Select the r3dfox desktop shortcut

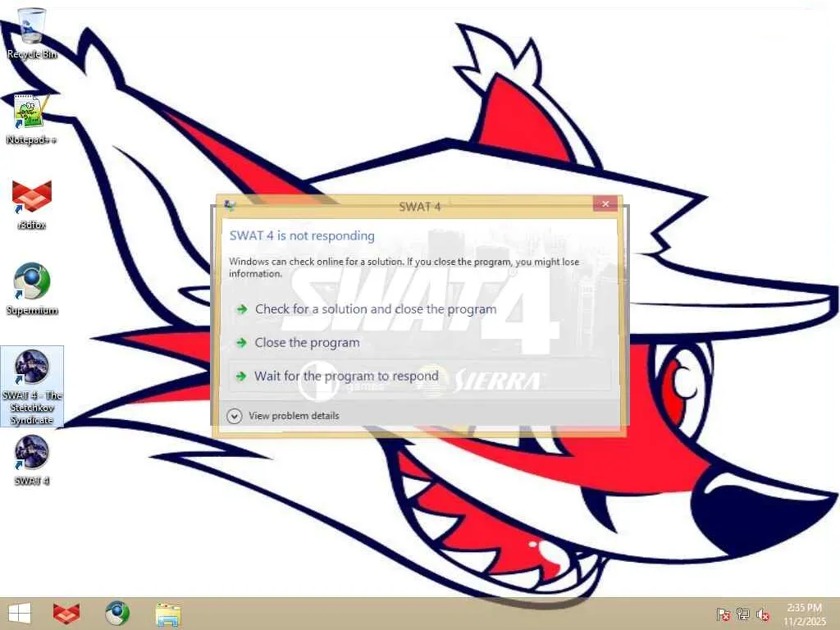click(x=31, y=204)
